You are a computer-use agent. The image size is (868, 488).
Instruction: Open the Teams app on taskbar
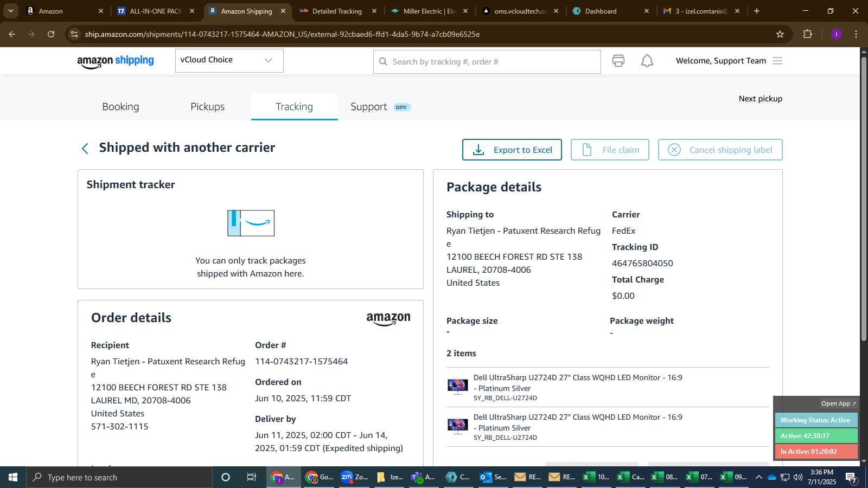[x=424, y=477]
